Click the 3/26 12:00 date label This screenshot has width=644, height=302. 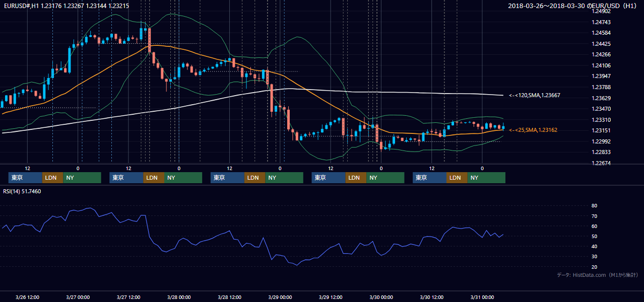[27, 297]
